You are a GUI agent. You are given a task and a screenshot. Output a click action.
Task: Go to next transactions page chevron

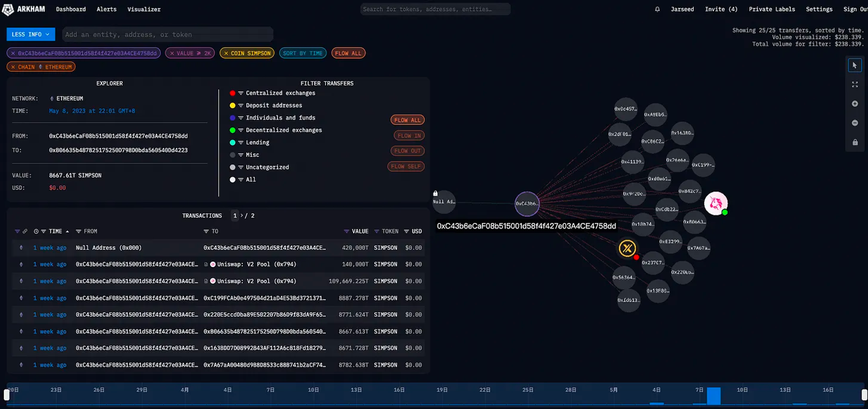(x=241, y=216)
